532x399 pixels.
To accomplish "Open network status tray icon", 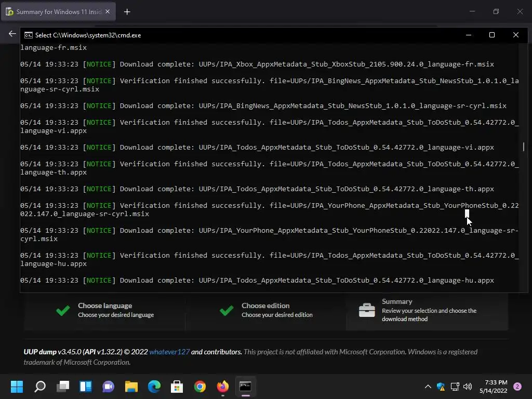I will pyautogui.click(x=455, y=387).
